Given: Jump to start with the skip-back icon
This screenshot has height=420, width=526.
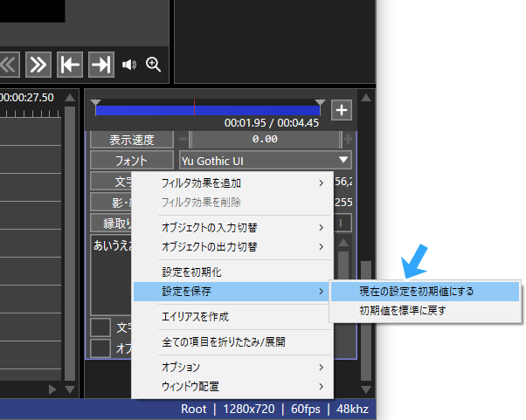Looking at the screenshot, I should point(70,65).
